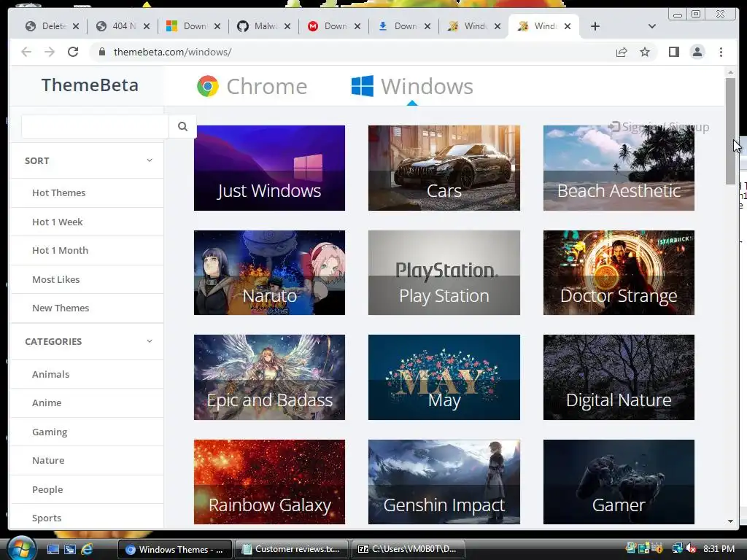Select the Sports category
Screen dimensions: 747x560
(x=47, y=518)
